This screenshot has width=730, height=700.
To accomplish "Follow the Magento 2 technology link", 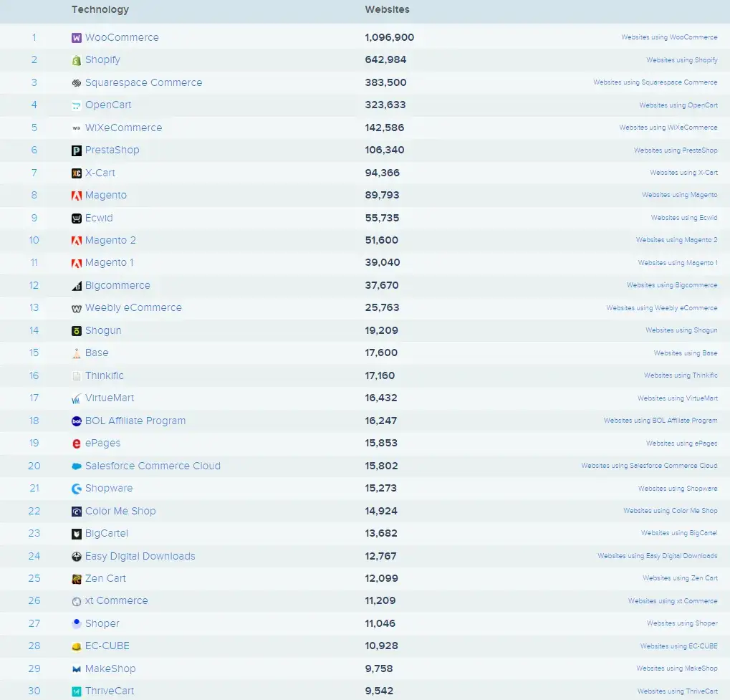I will click(x=110, y=240).
